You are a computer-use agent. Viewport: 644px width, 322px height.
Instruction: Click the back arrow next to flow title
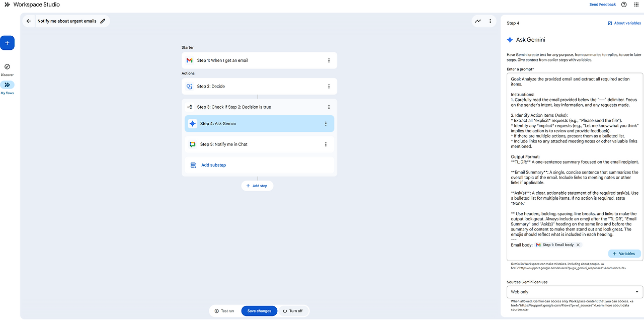click(x=29, y=21)
